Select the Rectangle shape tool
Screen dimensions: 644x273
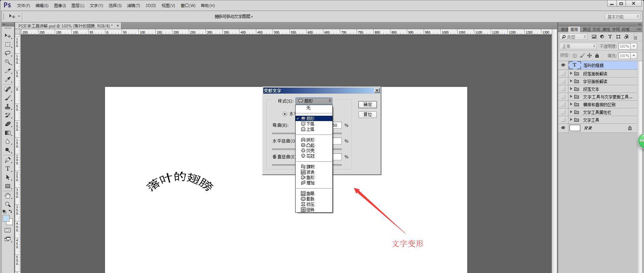click(8, 186)
